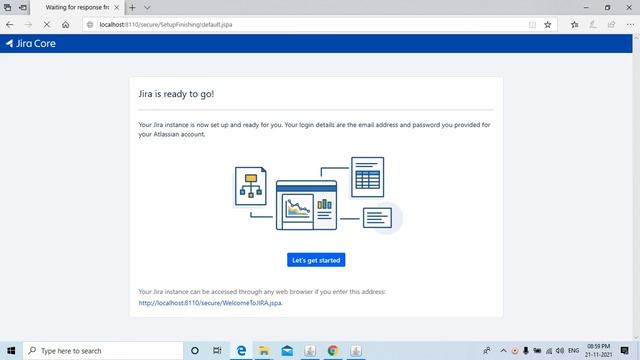Image resolution: width=640 pixels, height=360 pixels.
Task: Set these tabs aside
Action: click(x=23, y=7)
